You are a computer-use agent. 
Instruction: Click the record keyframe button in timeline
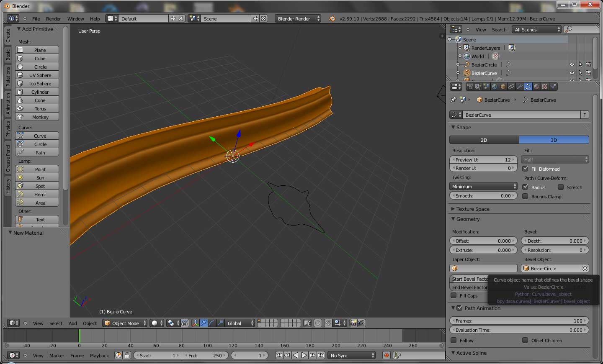click(386, 355)
